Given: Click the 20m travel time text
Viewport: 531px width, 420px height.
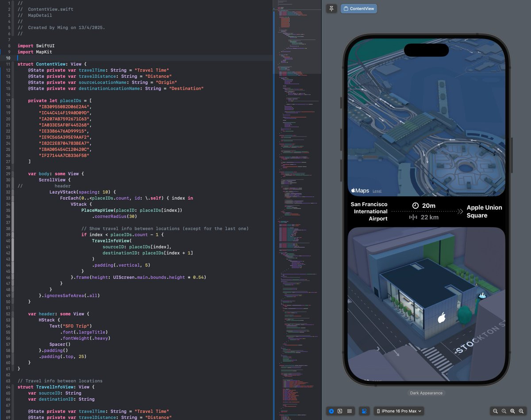Looking at the screenshot, I should pyautogui.click(x=429, y=206).
